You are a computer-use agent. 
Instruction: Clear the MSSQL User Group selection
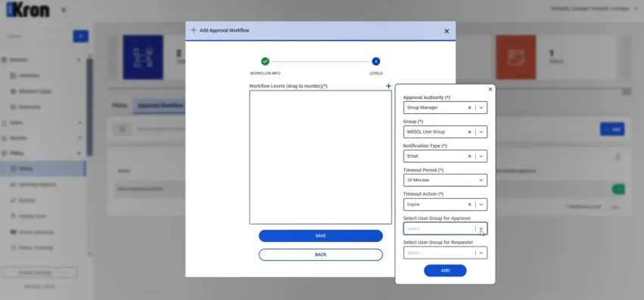point(469,132)
